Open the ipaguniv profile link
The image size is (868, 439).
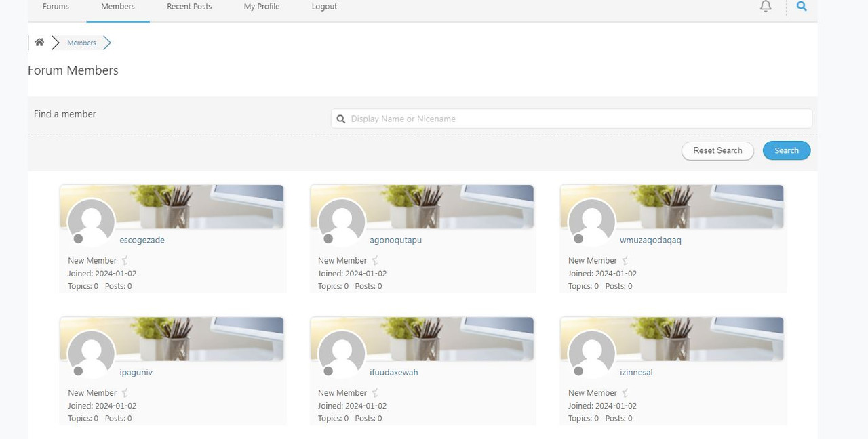point(136,372)
